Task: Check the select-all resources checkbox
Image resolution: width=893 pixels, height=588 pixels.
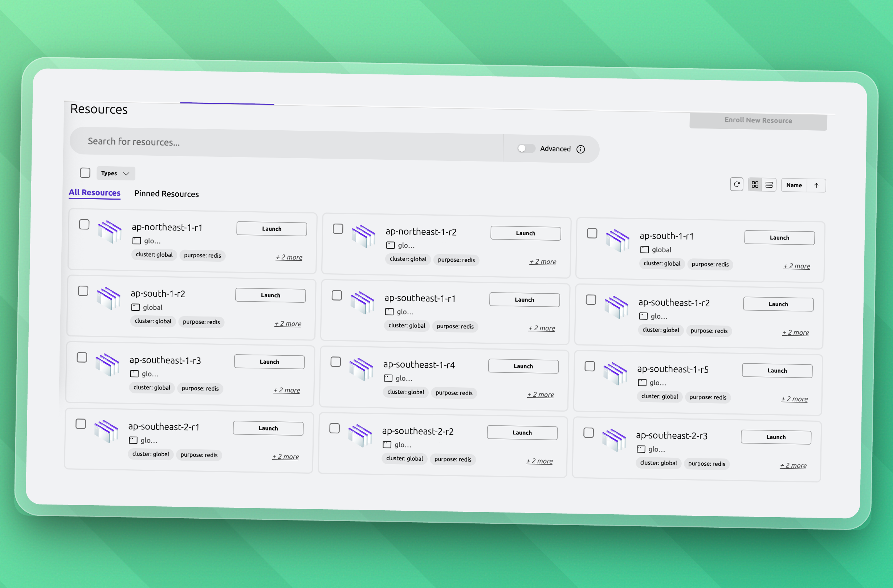Action: coord(85,173)
